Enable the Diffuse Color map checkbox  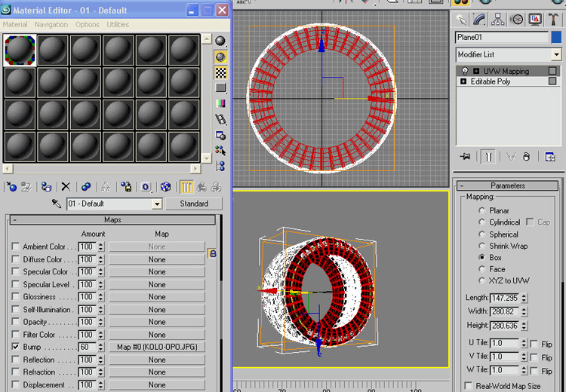16,259
